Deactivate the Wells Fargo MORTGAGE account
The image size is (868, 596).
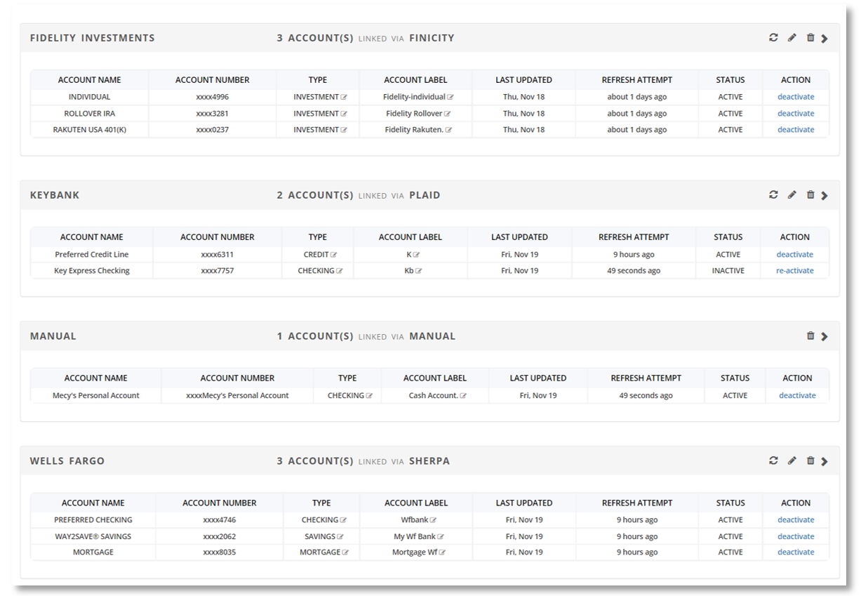(x=796, y=552)
